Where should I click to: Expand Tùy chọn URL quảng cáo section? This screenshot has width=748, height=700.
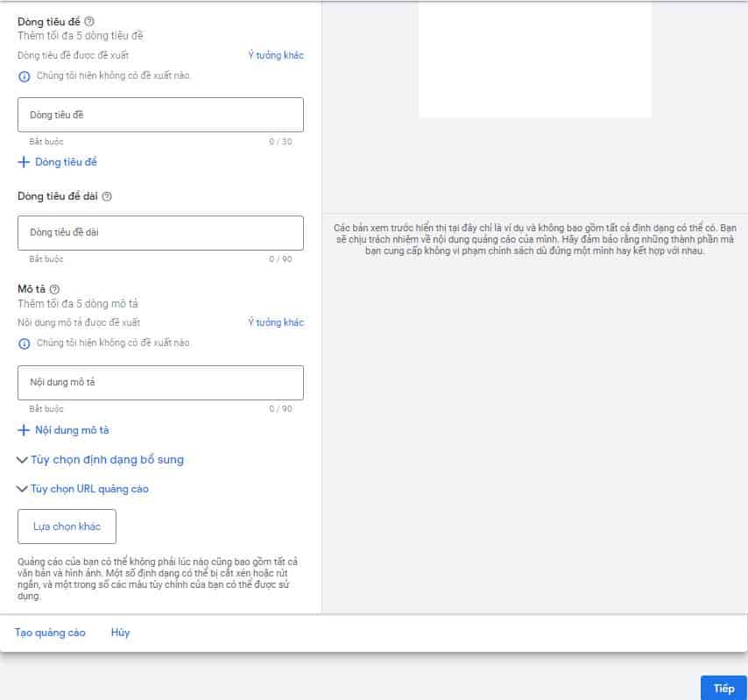point(83,489)
